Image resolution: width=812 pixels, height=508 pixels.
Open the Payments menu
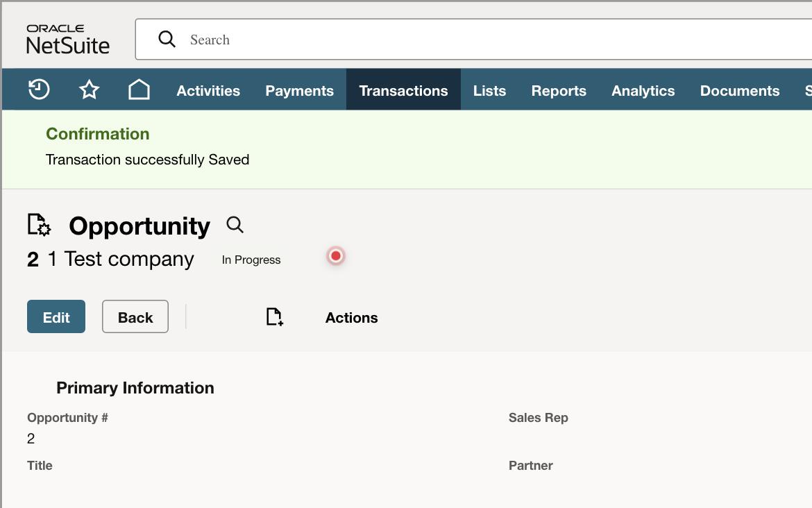(299, 90)
